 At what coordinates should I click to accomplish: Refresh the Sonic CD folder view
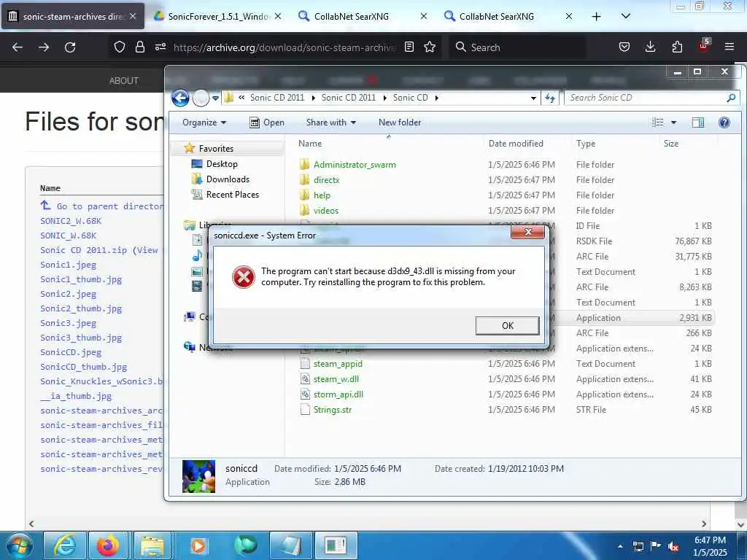pos(550,98)
